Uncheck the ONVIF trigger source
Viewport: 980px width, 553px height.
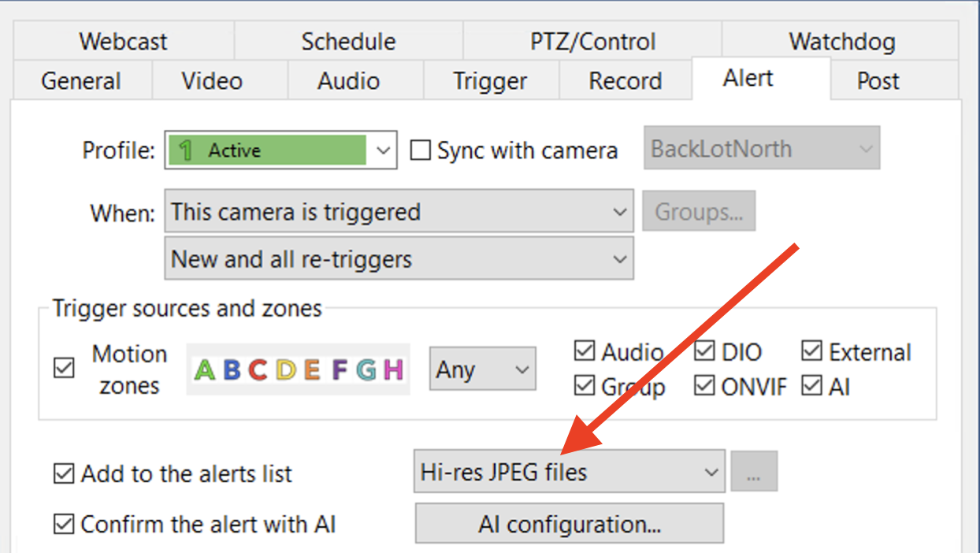(704, 386)
